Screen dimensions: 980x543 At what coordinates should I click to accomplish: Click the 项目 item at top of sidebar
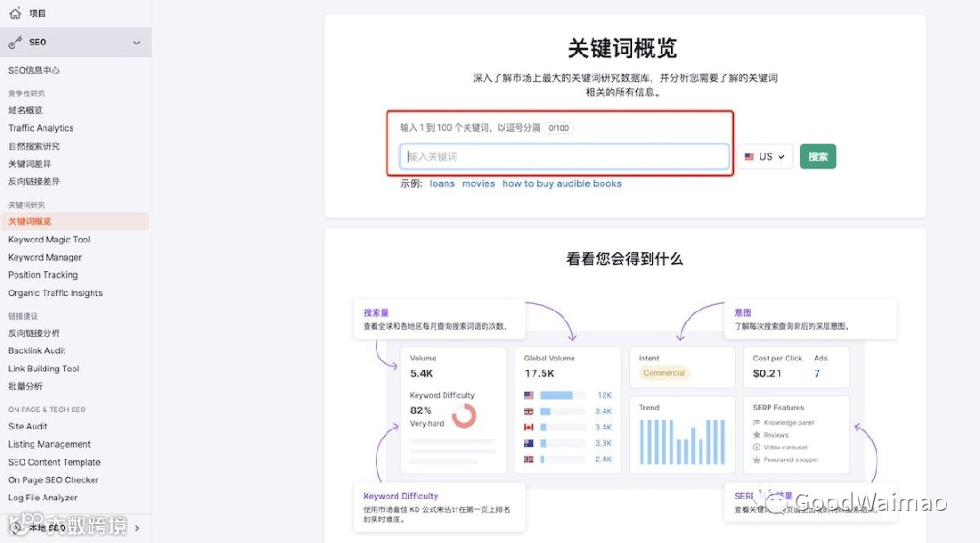[37, 13]
